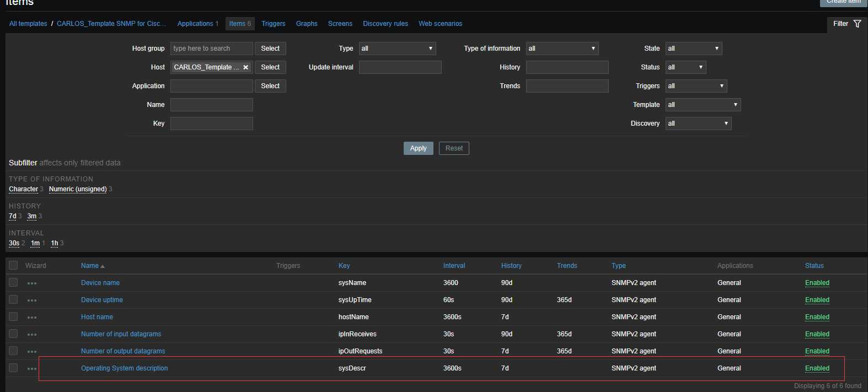Filter by Numeric (unsigned) subfilter

click(x=78, y=189)
